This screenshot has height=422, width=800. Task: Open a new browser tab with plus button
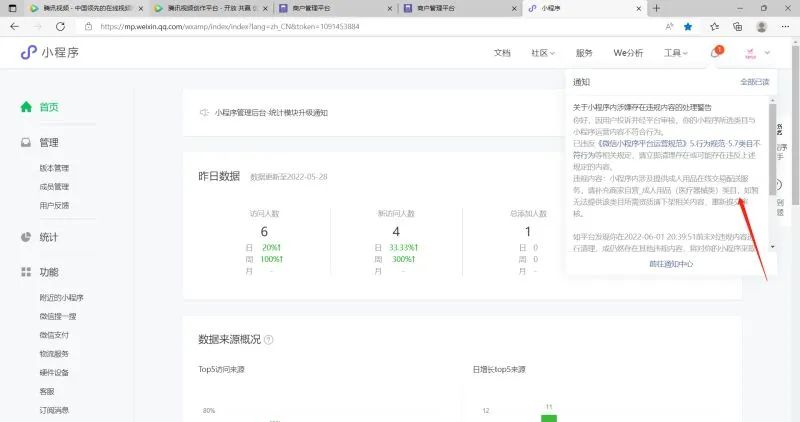point(656,8)
